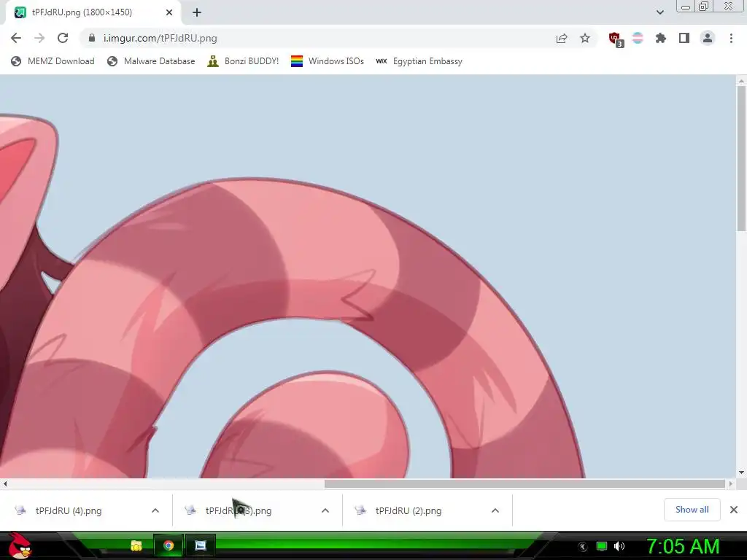Open downloaded file tPFJdRU (4).png
747x560 pixels.
(69, 510)
